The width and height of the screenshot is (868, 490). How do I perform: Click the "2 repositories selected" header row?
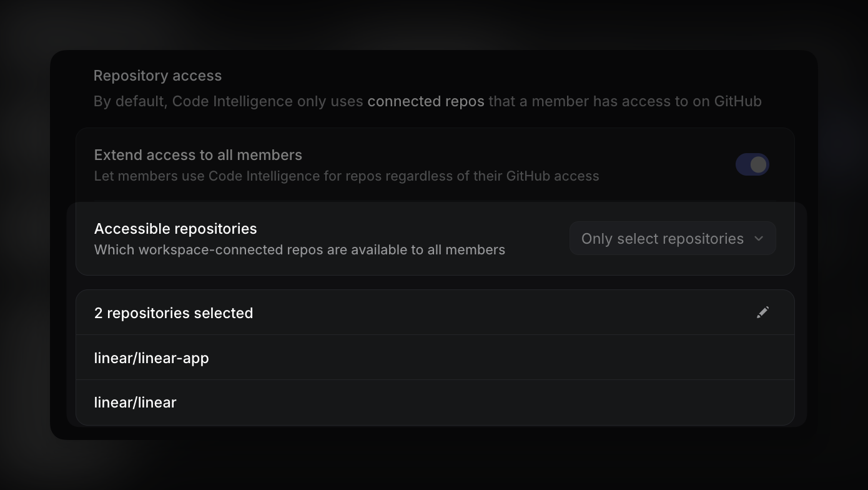[174, 312]
